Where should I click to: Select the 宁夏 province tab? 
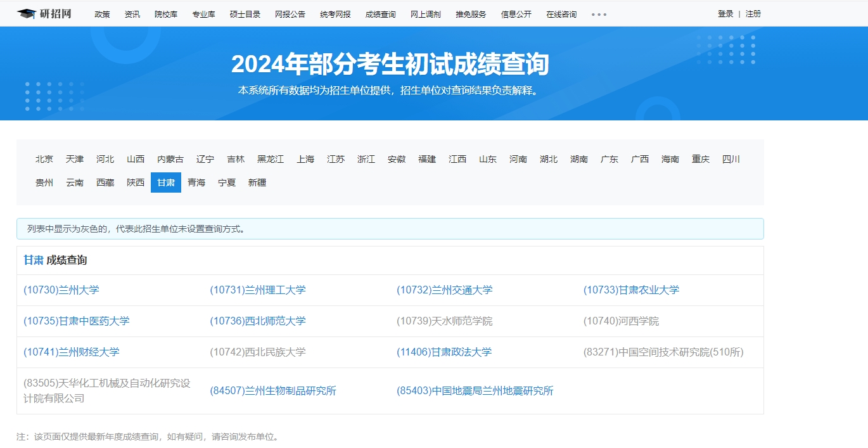pyautogui.click(x=227, y=182)
